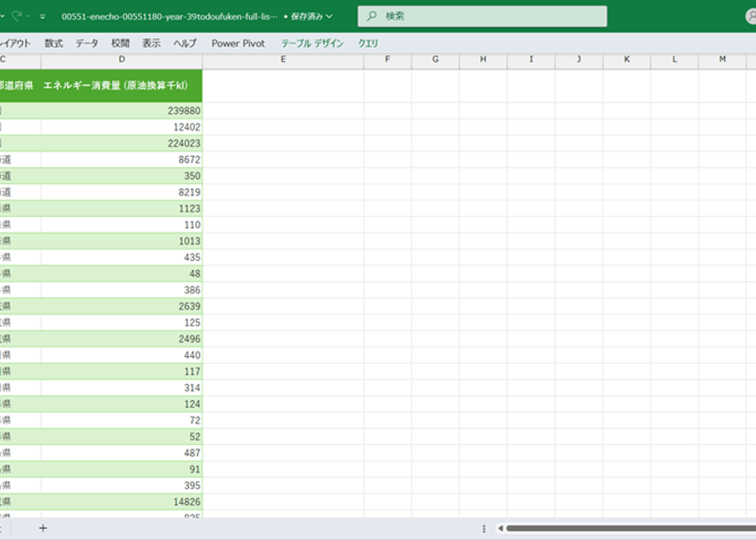Select column M header
Image resolution: width=756 pixels, height=540 pixels.
tap(722, 59)
